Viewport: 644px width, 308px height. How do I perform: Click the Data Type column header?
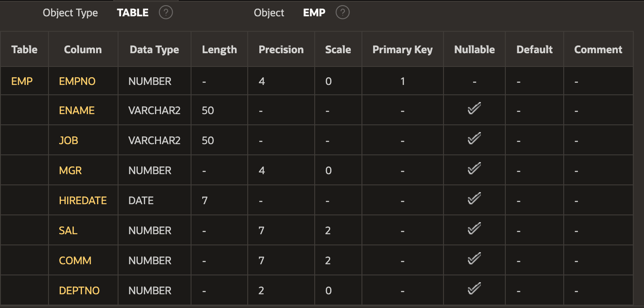pos(154,49)
